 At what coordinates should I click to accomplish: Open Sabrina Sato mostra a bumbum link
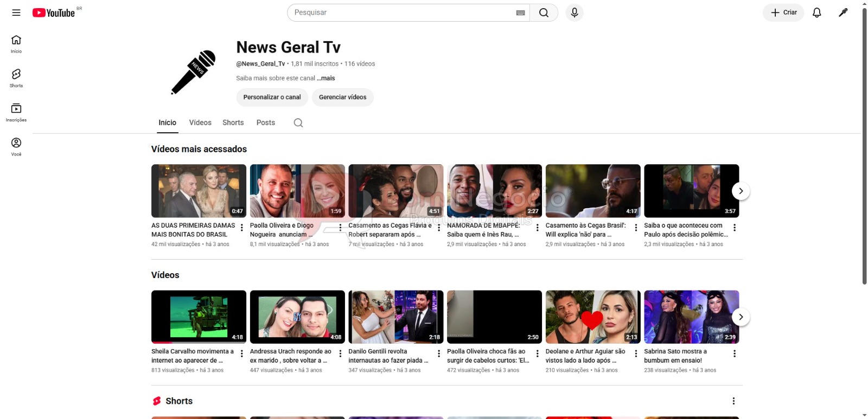click(675, 356)
